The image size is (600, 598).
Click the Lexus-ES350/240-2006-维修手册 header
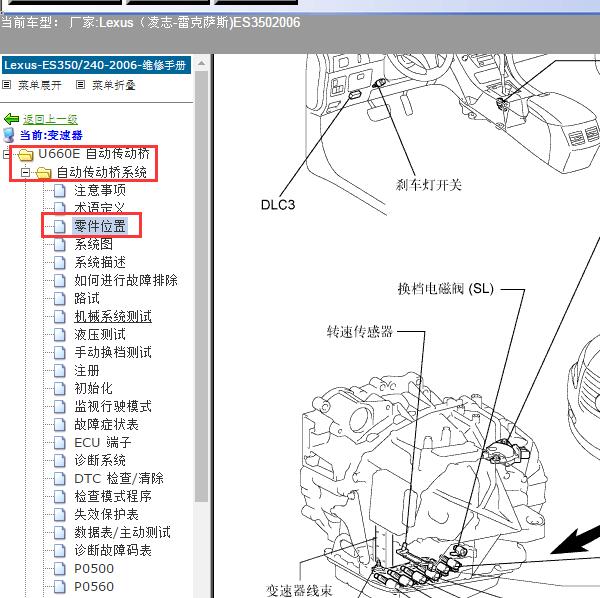coord(96,65)
